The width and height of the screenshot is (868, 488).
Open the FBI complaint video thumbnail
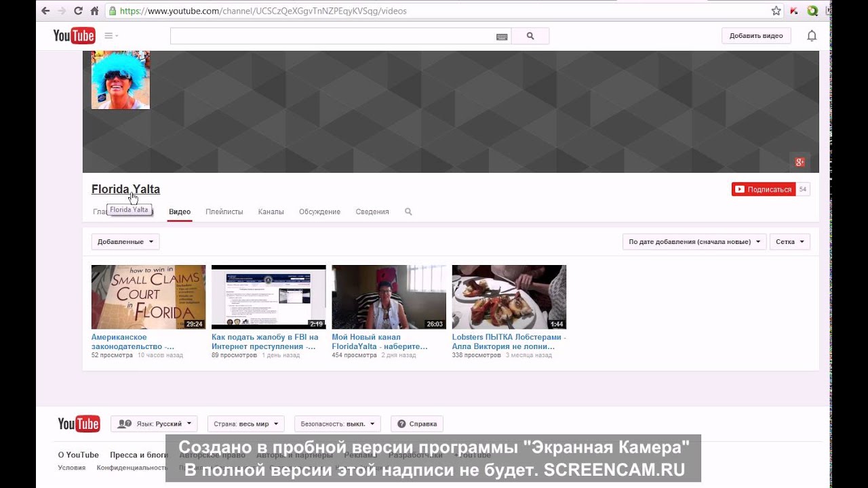[269, 297]
